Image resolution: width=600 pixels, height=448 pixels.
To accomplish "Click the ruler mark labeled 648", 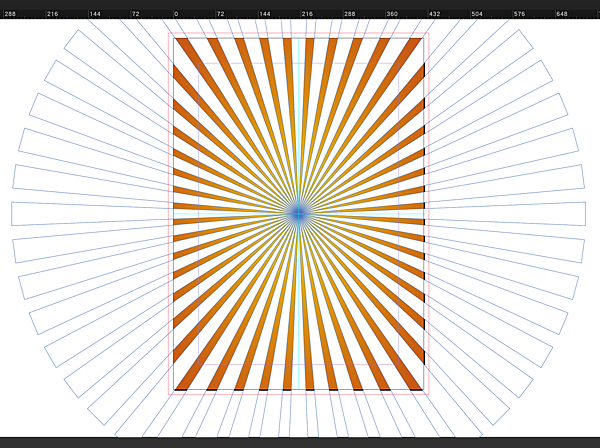I will 562,14.
